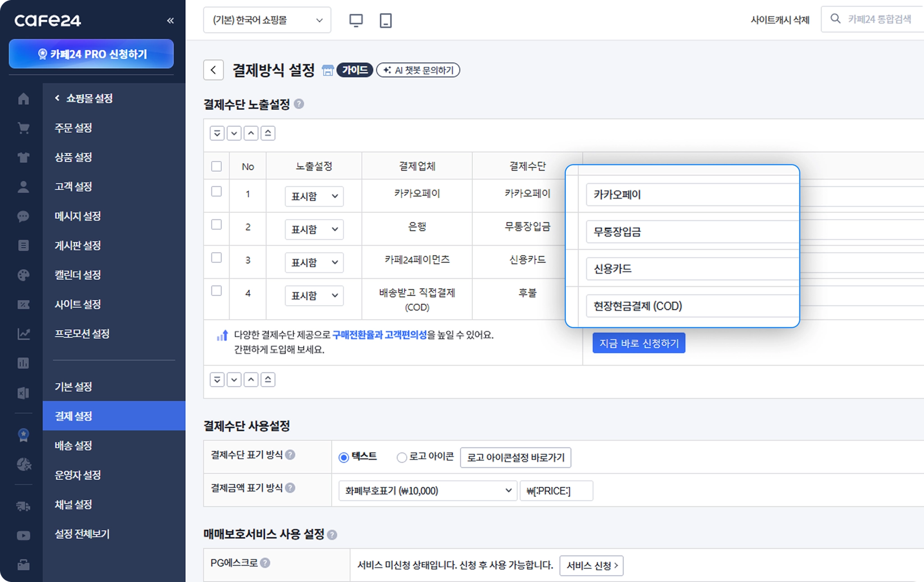Open 주문 설정 in sidebar menu
This screenshot has width=924, height=582.
74,128
